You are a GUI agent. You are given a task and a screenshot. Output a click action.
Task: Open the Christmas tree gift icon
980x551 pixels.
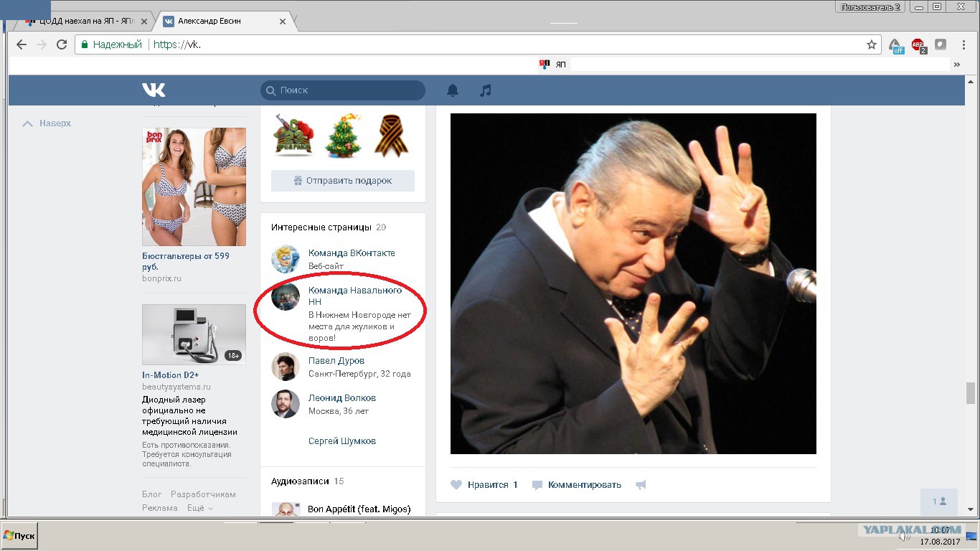344,135
